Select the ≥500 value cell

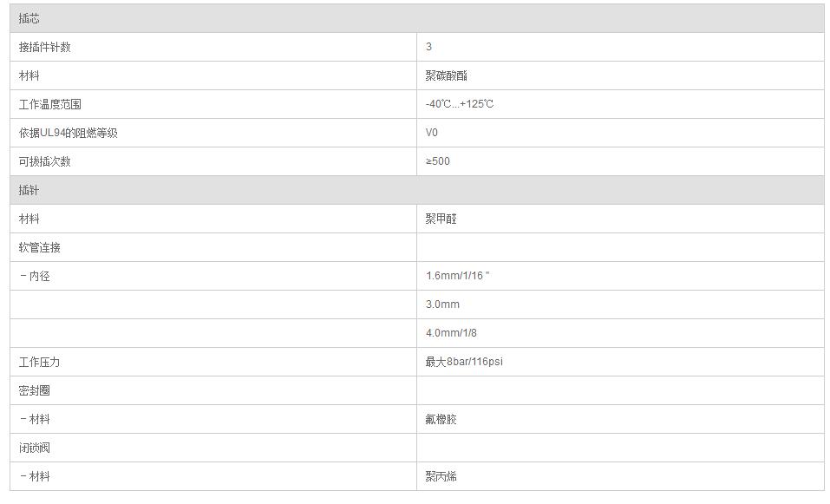(438, 161)
